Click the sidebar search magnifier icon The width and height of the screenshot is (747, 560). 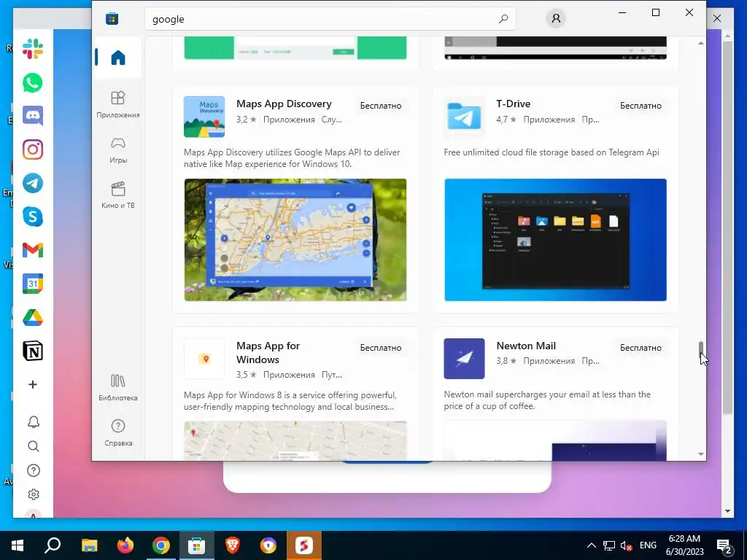click(34, 446)
